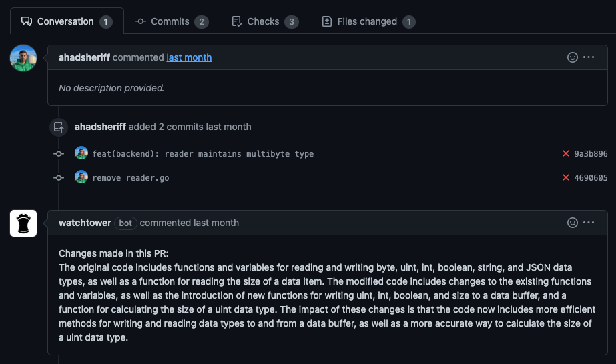
Task: Open the watchtower bot avatar
Action: pyautogui.click(x=23, y=223)
